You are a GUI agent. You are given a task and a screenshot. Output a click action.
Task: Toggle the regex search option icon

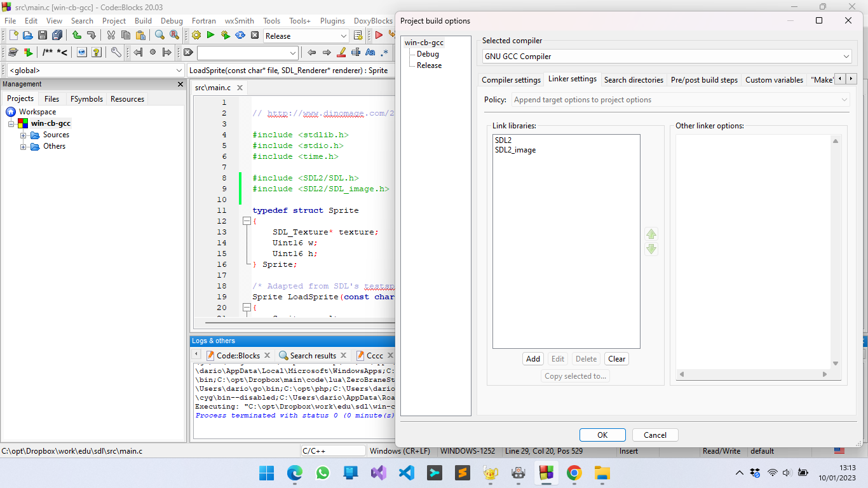pos(385,52)
